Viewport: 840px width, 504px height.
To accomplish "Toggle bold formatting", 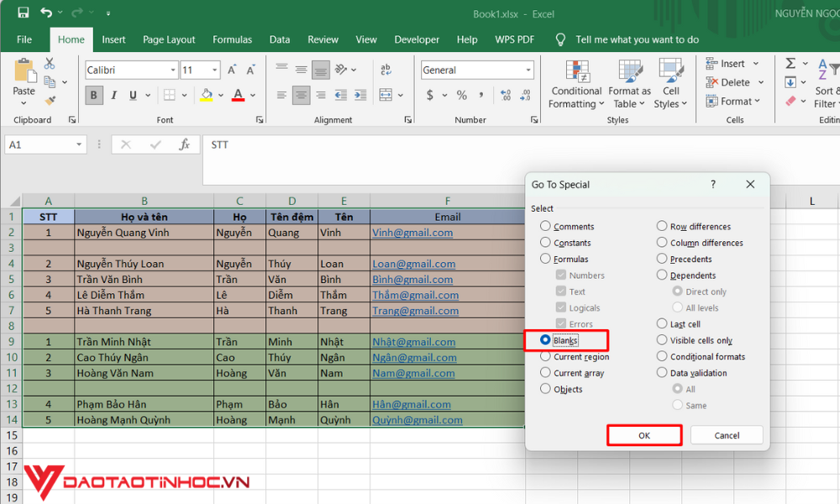I will pyautogui.click(x=93, y=95).
